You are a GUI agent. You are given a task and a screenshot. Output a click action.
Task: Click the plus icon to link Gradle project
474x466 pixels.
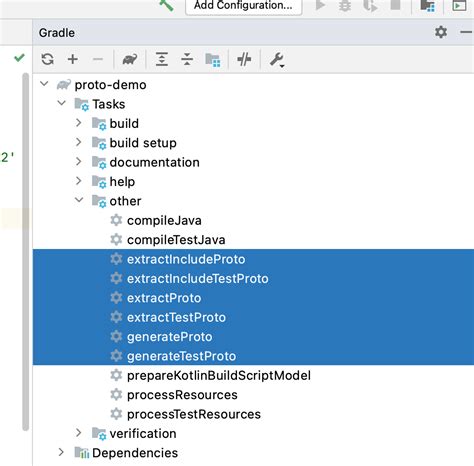[x=73, y=59]
